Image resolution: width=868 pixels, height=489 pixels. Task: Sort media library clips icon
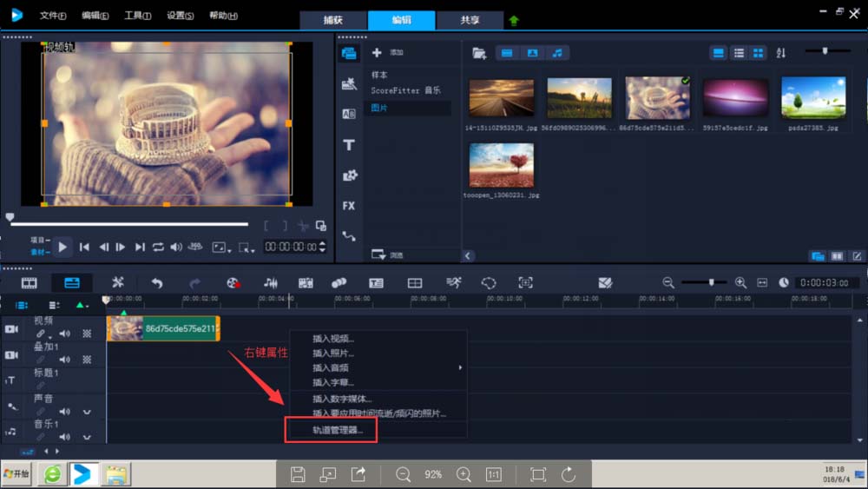(780, 53)
